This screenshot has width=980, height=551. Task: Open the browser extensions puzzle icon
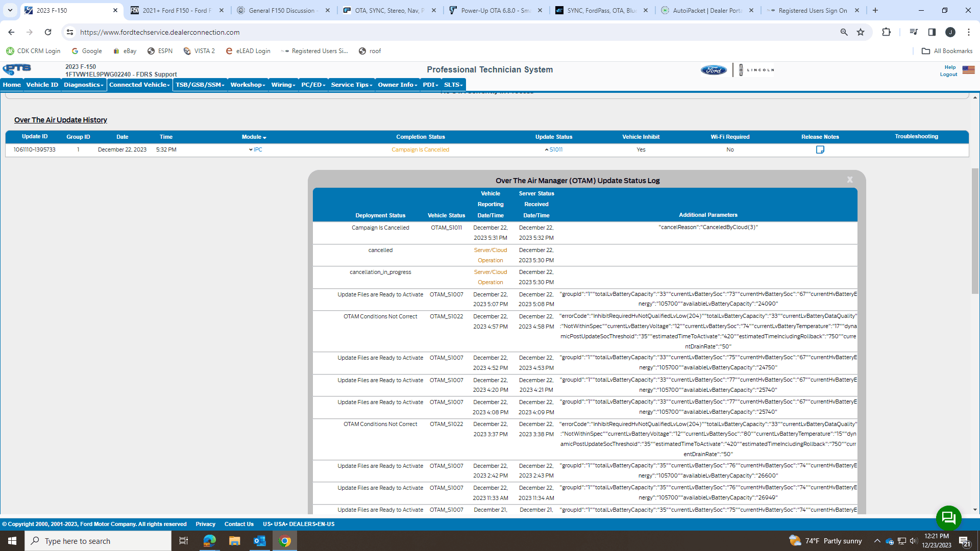coord(886,32)
